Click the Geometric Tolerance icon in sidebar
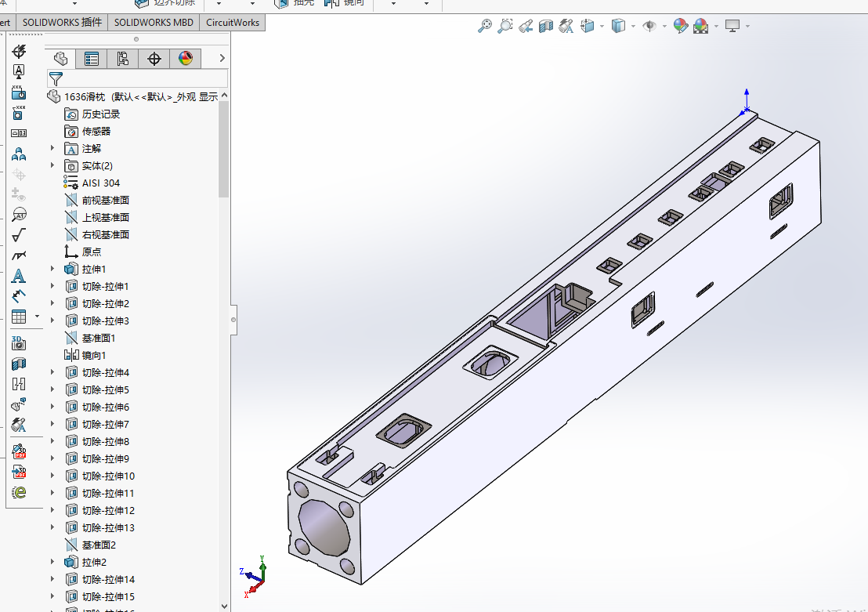 (19, 133)
